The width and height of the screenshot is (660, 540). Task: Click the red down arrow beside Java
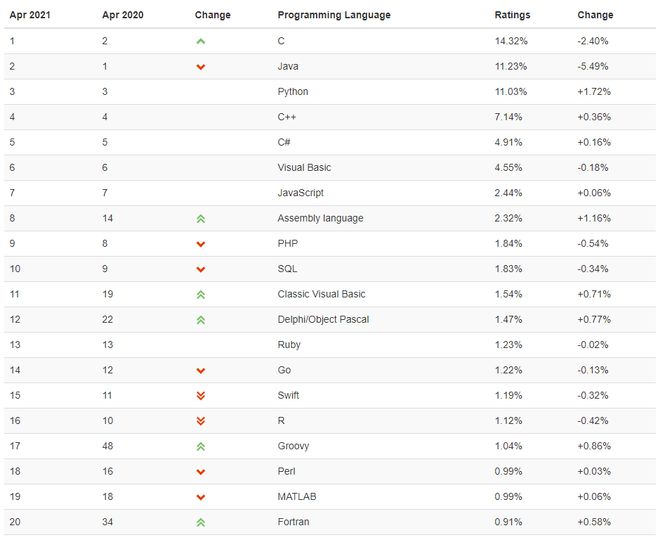click(x=201, y=67)
